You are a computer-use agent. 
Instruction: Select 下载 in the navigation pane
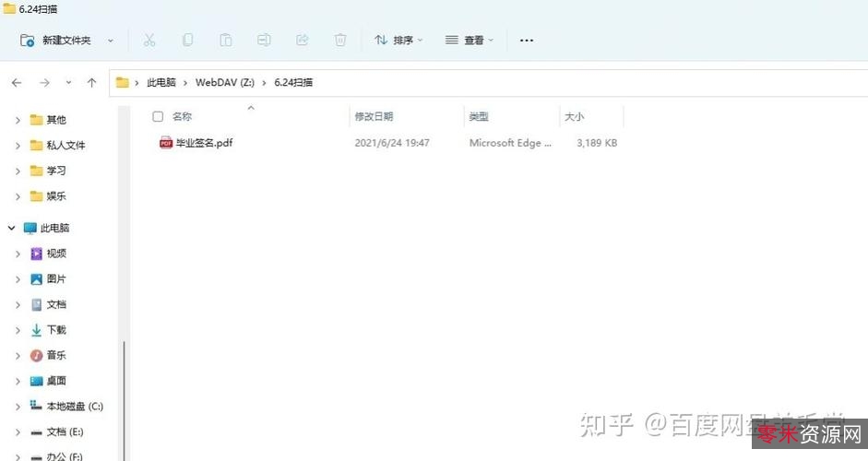coord(56,330)
